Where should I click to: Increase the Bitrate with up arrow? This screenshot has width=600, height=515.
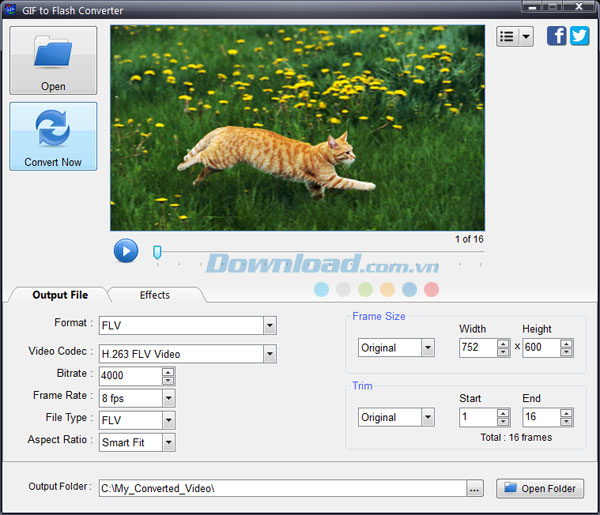click(x=168, y=372)
